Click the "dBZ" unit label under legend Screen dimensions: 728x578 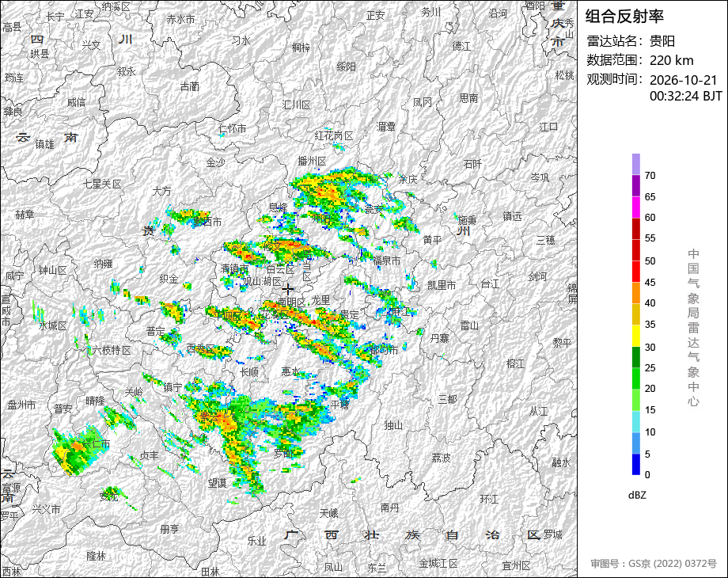pyautogui.click(x=637, y=496)
